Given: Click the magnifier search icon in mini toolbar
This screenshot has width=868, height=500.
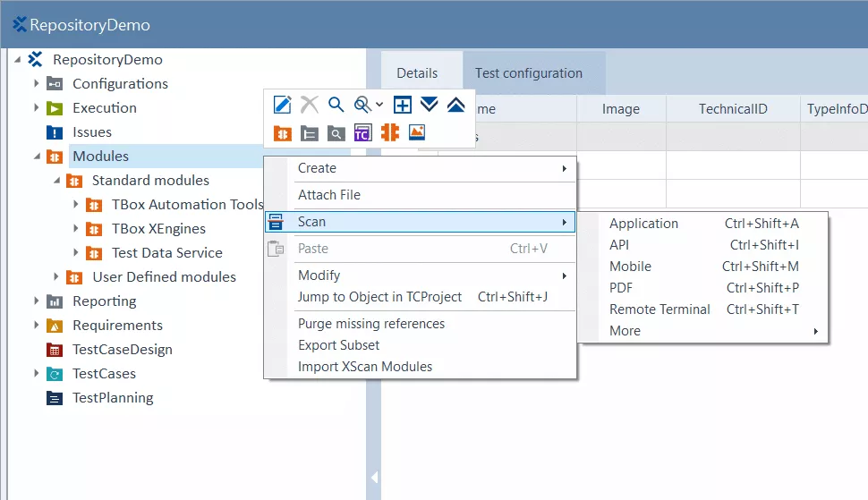Looking at the screenshot, I should [x=336, y=106].
